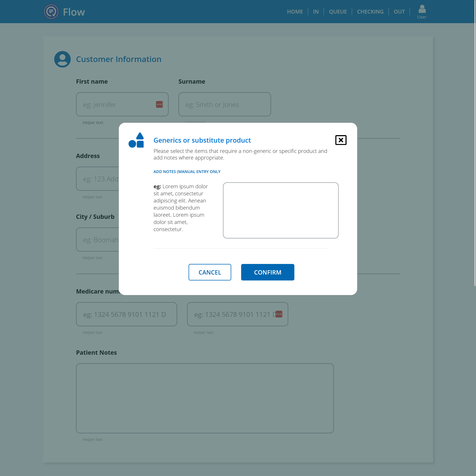Image resolution: width=476 pixels, height=476 pixels.
Task: Click 'Helper text' under Patient Notes
Action: 92,439
